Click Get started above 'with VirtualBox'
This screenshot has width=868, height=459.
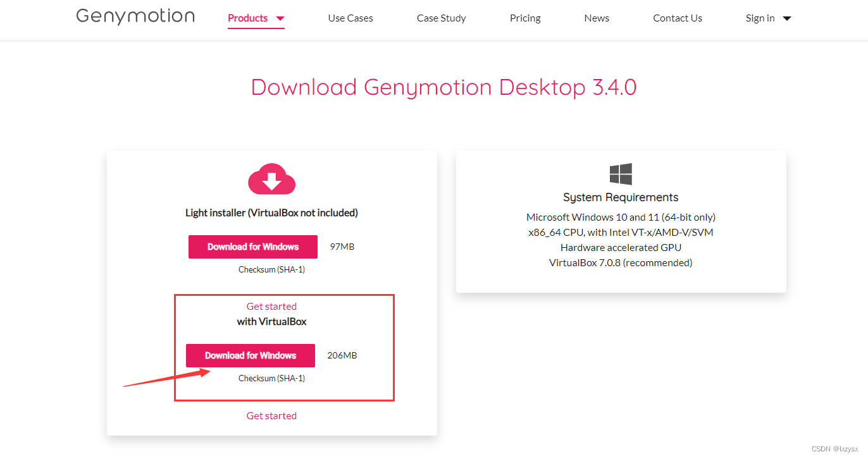click(272, 306)
